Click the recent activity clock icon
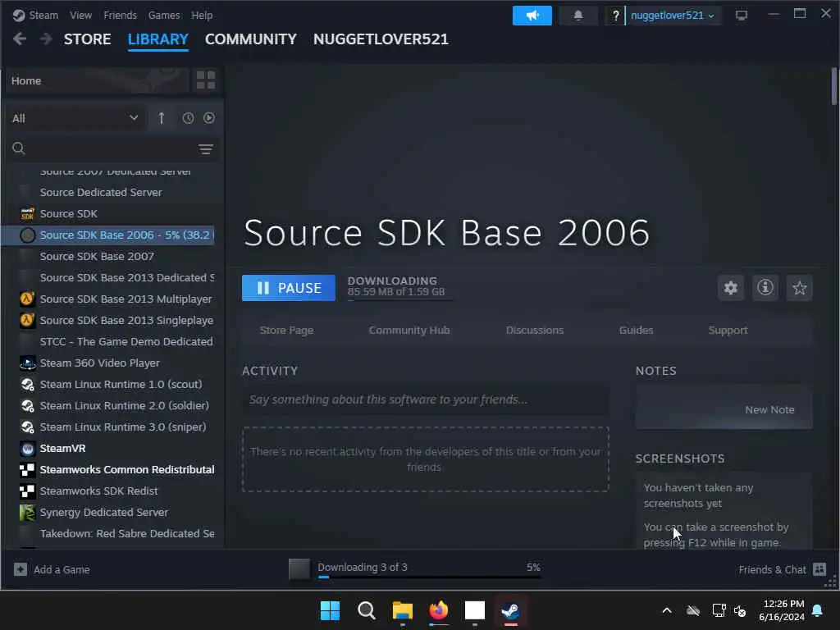 pos(188,118)
